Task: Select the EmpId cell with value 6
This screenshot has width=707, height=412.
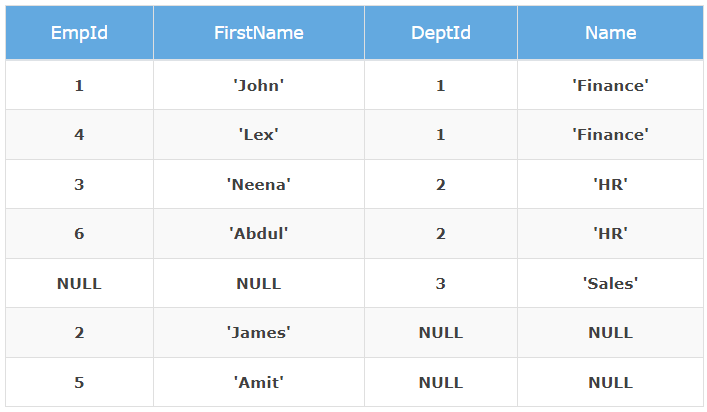Action: tap(79, 234)
